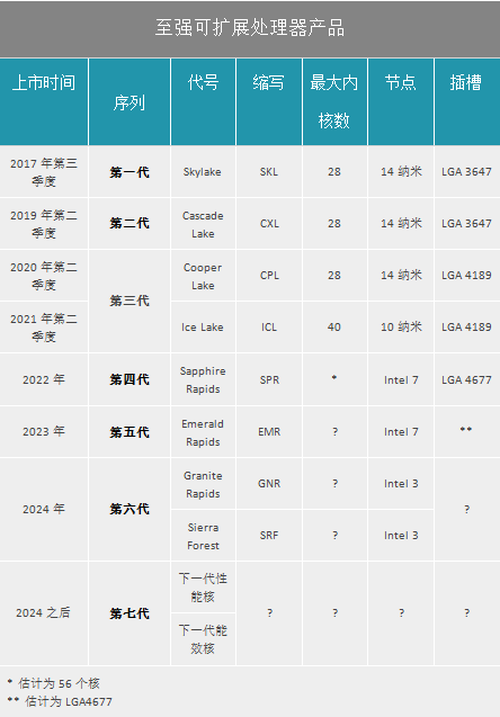Select the GNR abbreviation cell
500x717 pixels.
[x=269, y=484]
